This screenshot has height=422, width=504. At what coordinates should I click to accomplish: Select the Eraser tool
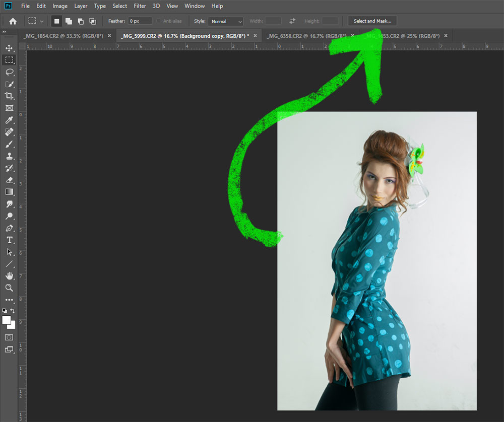(9, 180)
